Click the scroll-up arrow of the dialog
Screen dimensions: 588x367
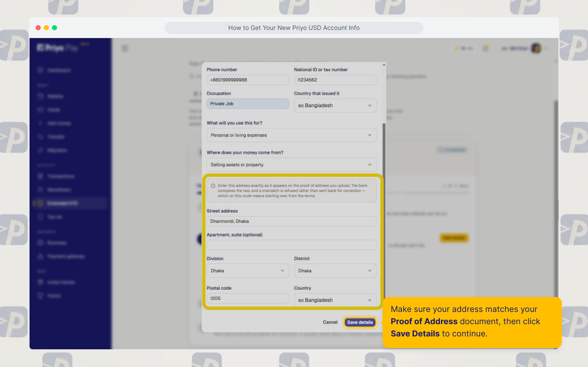coord(384,65)
